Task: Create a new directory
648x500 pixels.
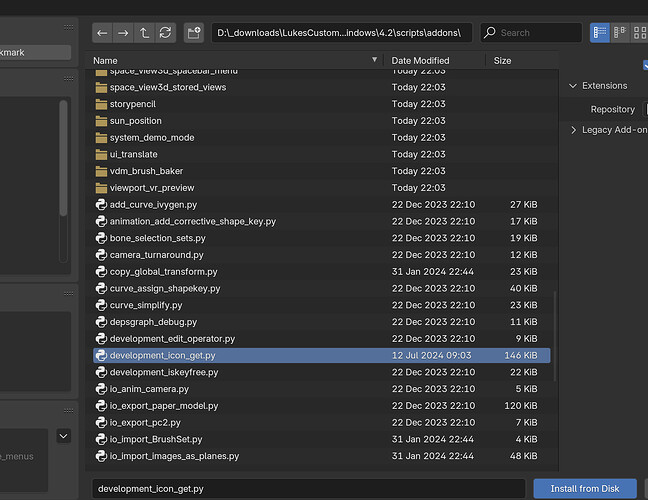Action: [194, 33]
